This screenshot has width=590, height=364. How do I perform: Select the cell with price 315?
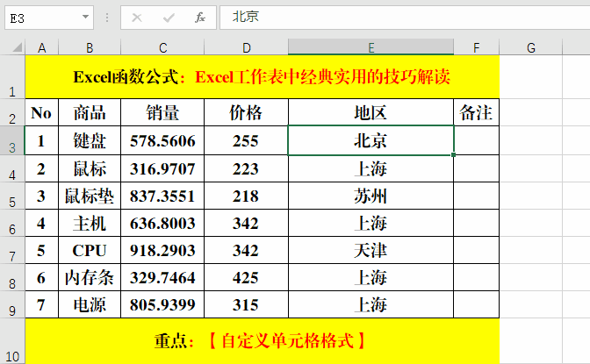click(246, 304)
